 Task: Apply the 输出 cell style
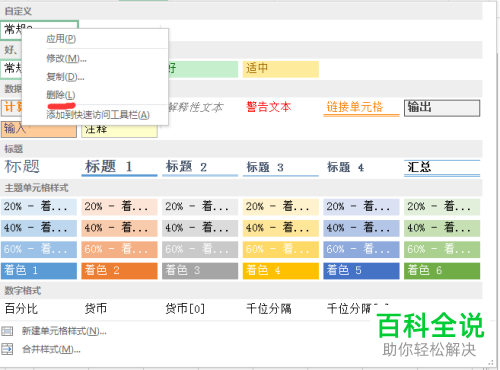pyautogui.click(x=442, y=108)
